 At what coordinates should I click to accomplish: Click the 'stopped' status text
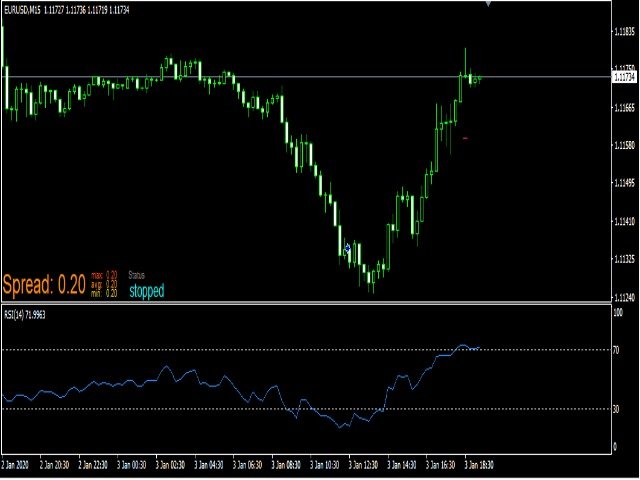pos(147,291)
